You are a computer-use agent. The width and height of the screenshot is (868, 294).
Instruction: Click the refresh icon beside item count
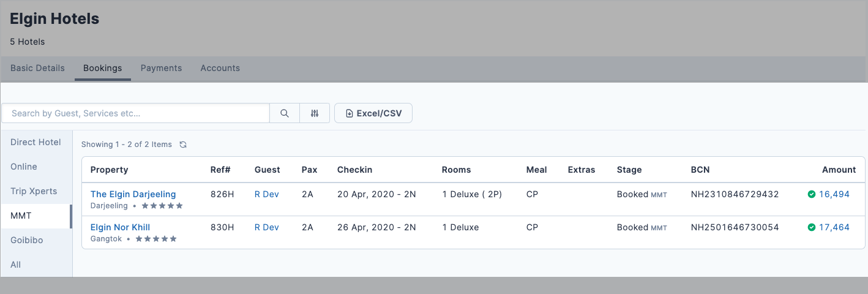183,145
